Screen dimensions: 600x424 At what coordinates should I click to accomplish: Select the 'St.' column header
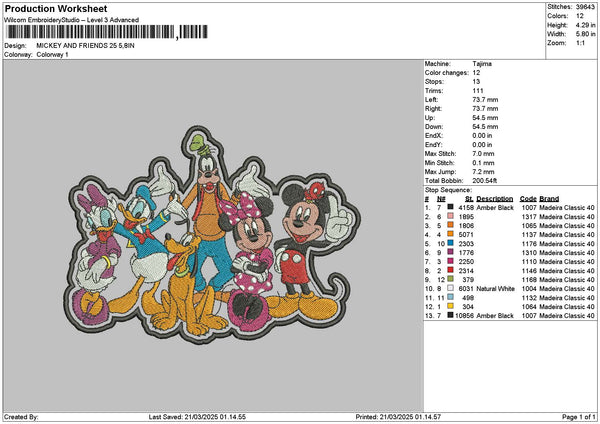point(470,199)
